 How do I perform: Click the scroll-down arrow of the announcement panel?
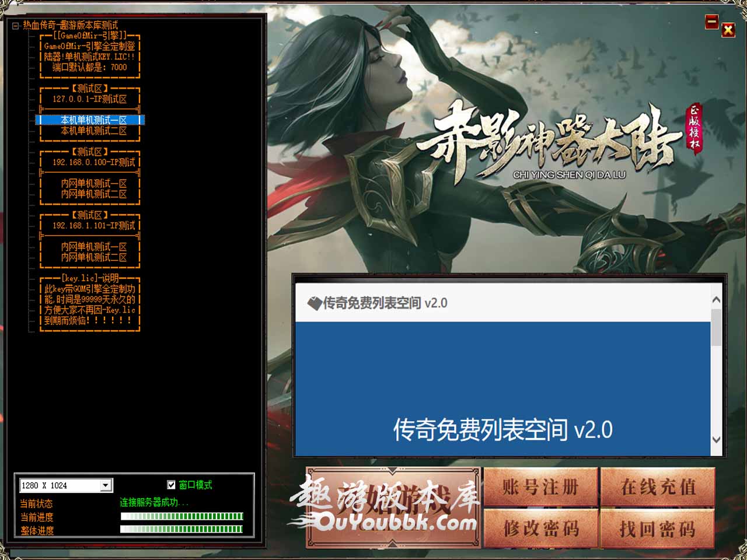717,440
